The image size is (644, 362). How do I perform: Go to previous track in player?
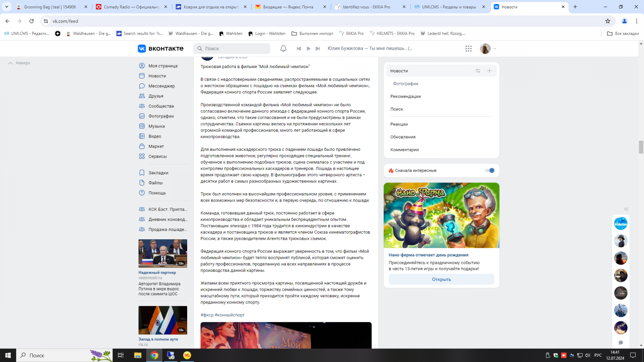coord(299,49)
